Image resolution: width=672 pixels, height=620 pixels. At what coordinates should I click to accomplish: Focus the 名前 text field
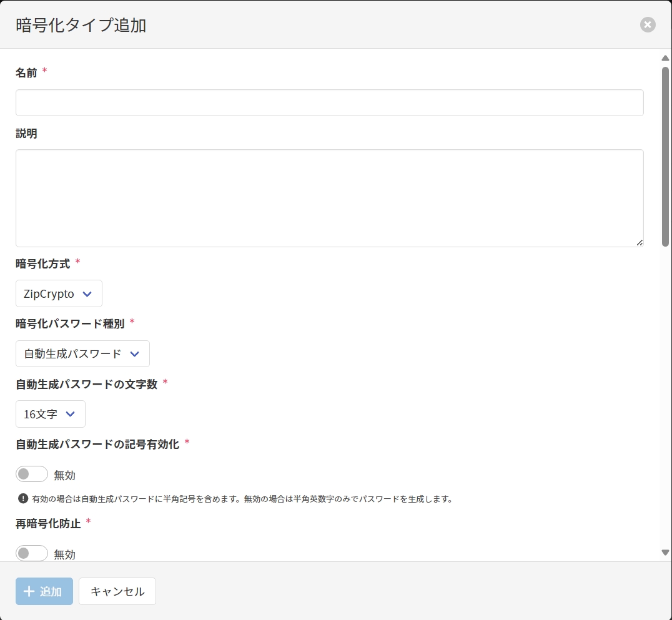(x=329, y=102)
